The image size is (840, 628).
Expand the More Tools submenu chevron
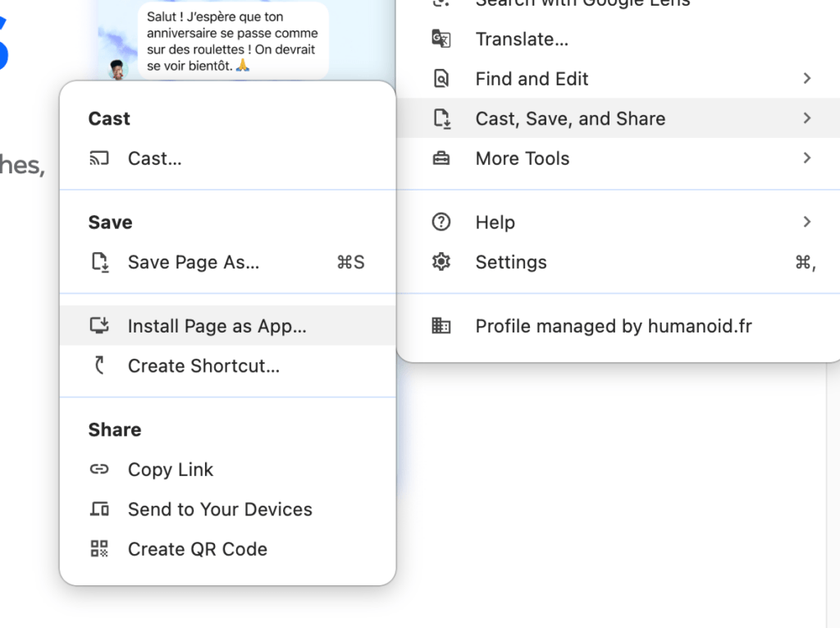point(806,158)
